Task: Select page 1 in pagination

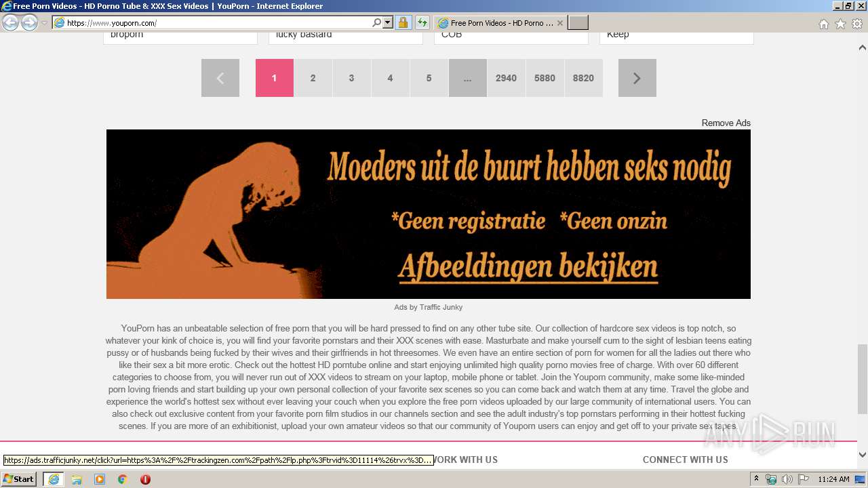Action: click(x=275, y=78)
